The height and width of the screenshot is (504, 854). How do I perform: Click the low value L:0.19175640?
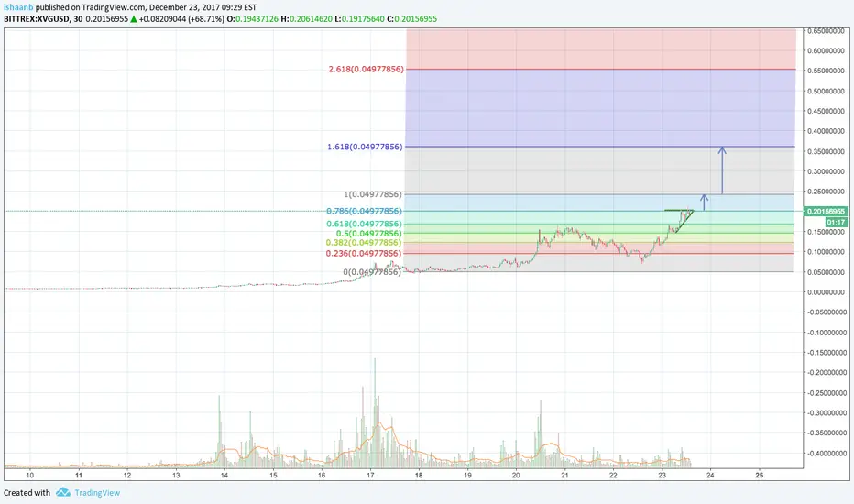(x=359, y=18)
